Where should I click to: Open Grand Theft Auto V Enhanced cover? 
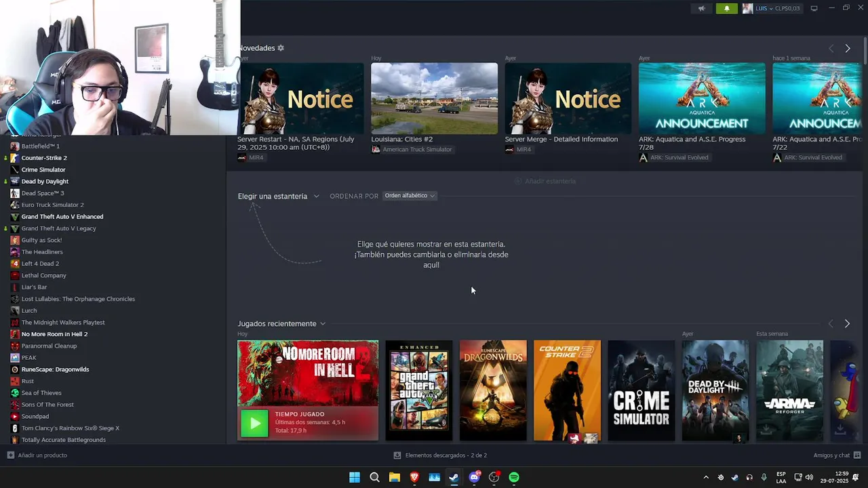(x=418, y=390)
